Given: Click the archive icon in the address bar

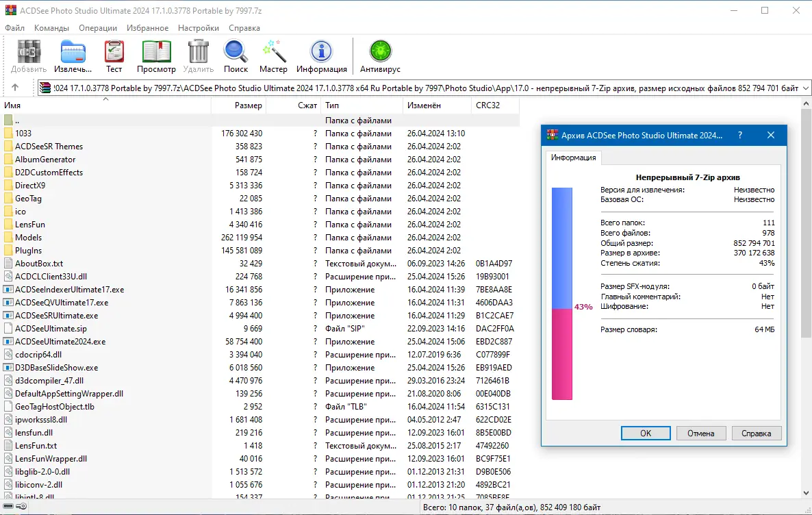Looking at the screenshot, I should coord(45,88).
